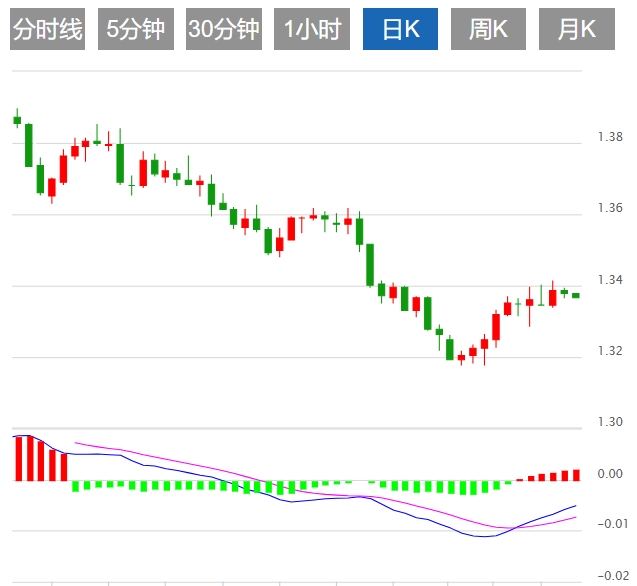Click the rightmost red MACD histogram bar
Viewport: 637px width, 586px height.
click(576, 475)
